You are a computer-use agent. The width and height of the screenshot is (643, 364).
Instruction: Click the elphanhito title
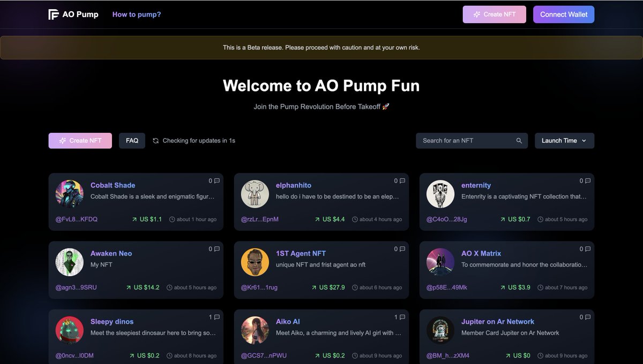(x=294, y=185)
